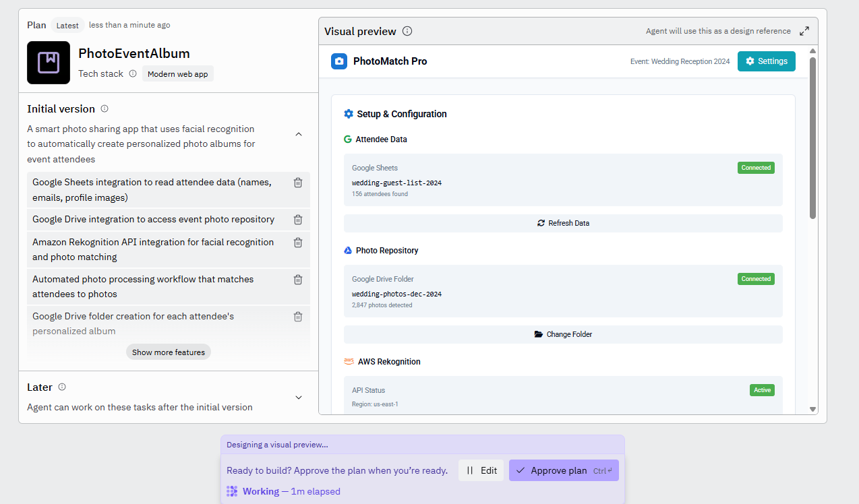Image resolution: width=859 pixels, height=504 pixels.
Task: Click the info icon beside Later
Action: point(62,387)
